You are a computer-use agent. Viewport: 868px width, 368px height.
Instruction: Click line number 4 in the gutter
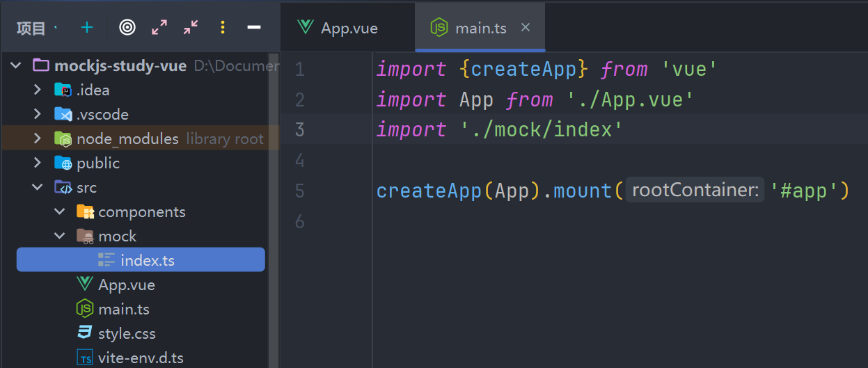(x=299, y=160)
